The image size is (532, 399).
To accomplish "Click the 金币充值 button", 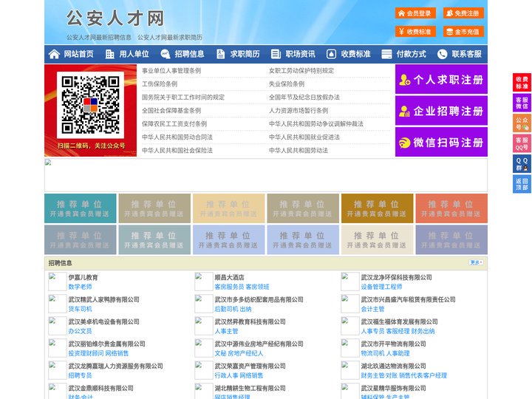I will (463, 32).
